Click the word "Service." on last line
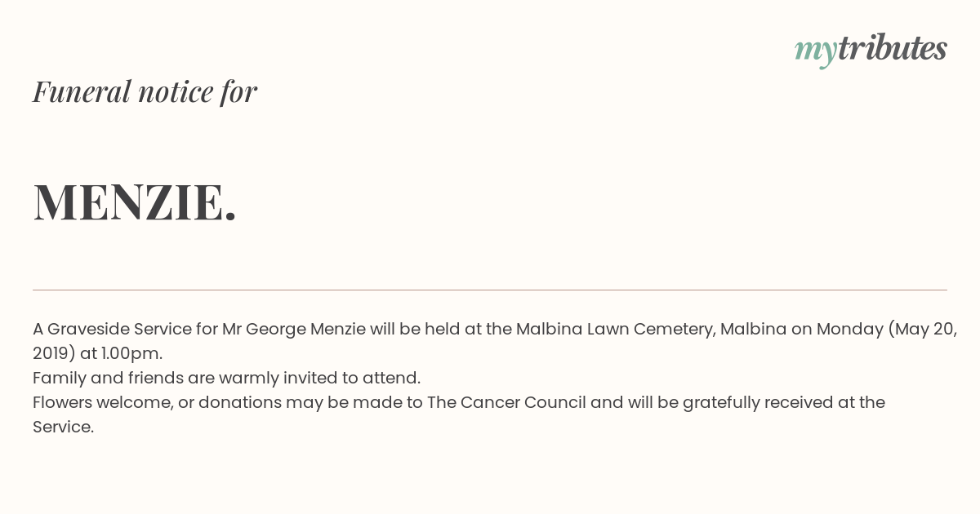Screen dimensions: 980x514 64,427
